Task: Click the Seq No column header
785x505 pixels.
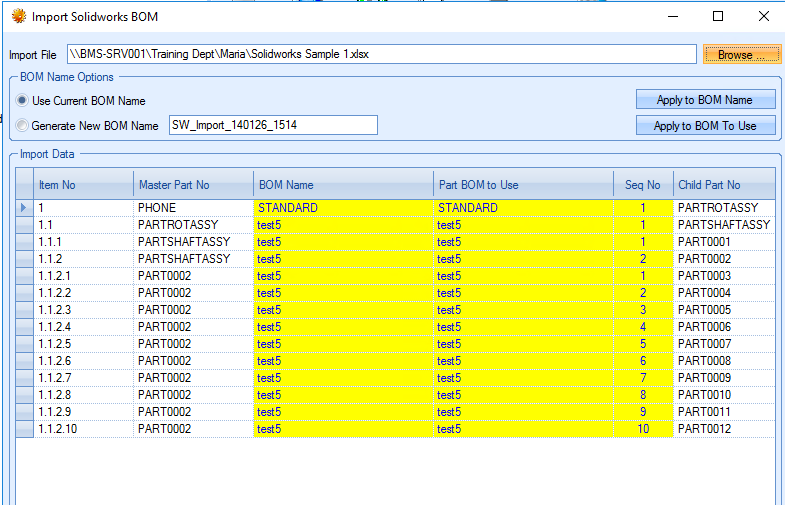Action: coord(643,185)
